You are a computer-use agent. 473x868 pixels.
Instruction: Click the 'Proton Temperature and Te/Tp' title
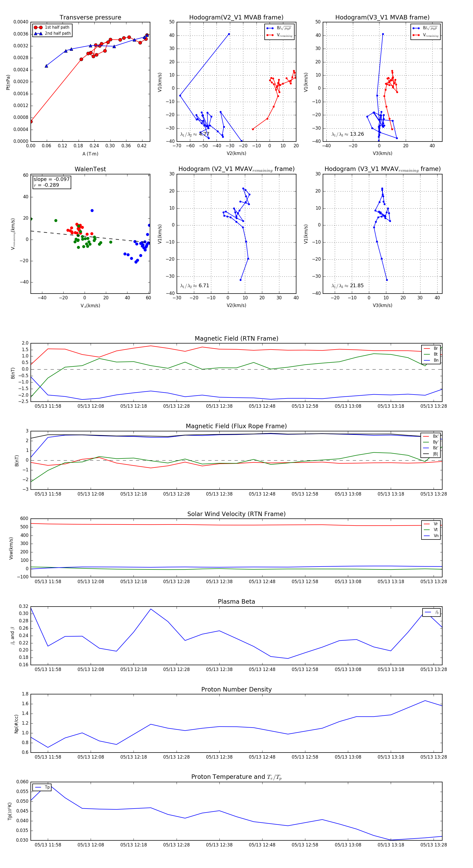(x=236, y=777)
